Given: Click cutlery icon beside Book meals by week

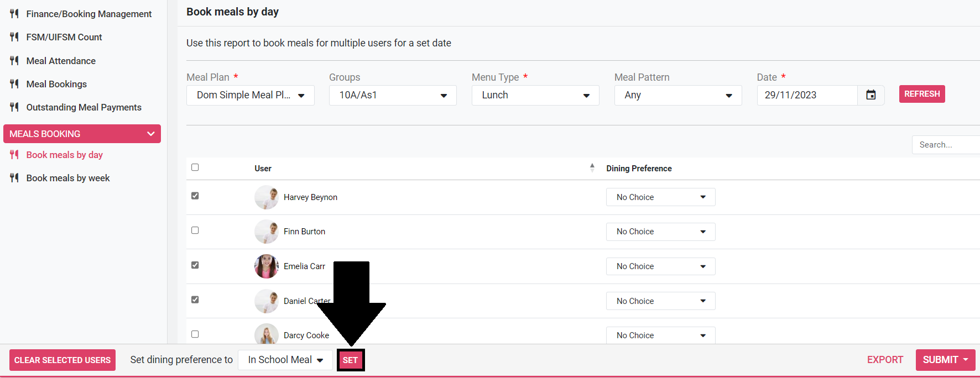Looking at the screenshot, I should click(x=14, y=178).
